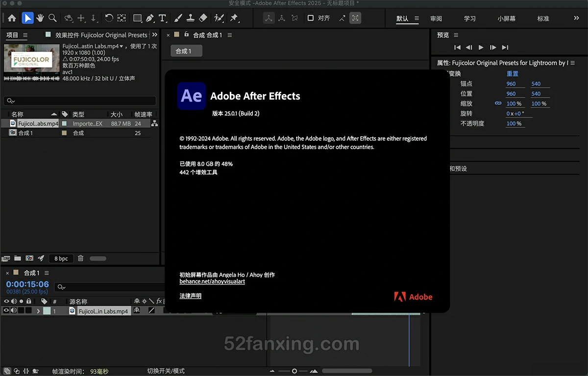Select the Rotation tool
The width and height of the screenshot is (588, 376).
(109, 18)
